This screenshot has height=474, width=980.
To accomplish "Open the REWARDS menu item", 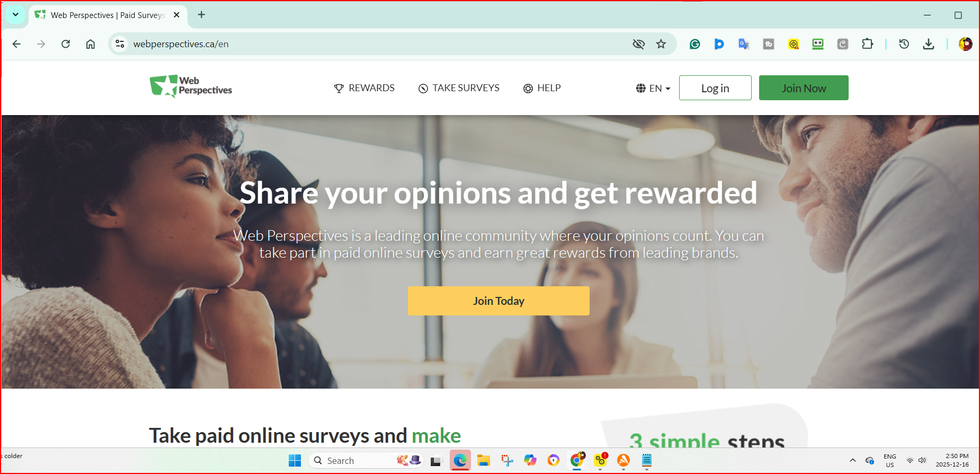I will point(364,88).
